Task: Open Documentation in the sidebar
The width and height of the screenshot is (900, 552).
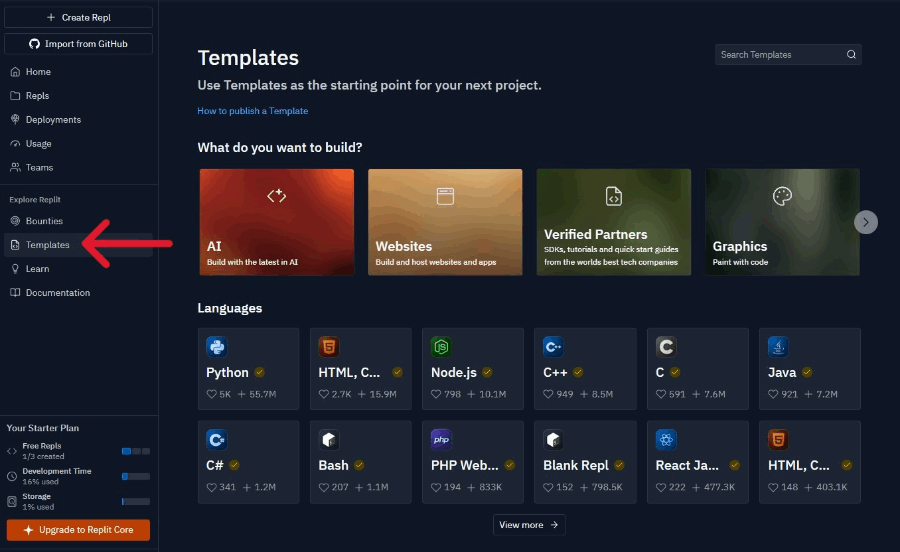Action: tap(79, 293)
